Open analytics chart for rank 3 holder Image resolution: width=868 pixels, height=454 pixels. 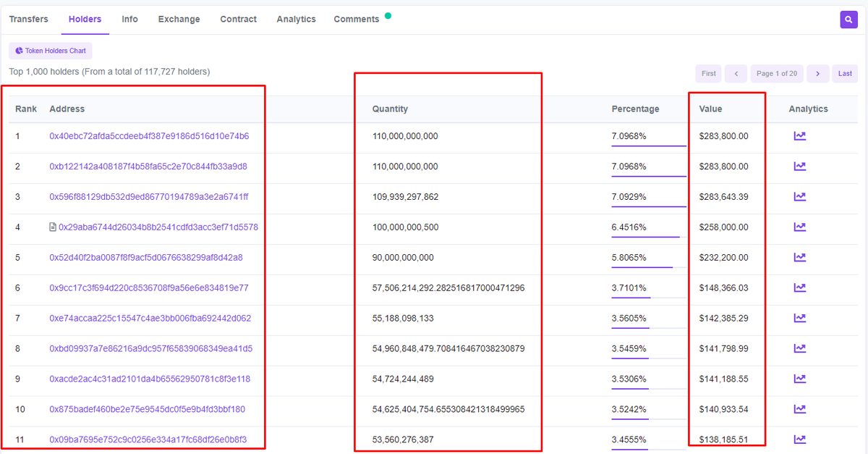(x=799, y=197)
